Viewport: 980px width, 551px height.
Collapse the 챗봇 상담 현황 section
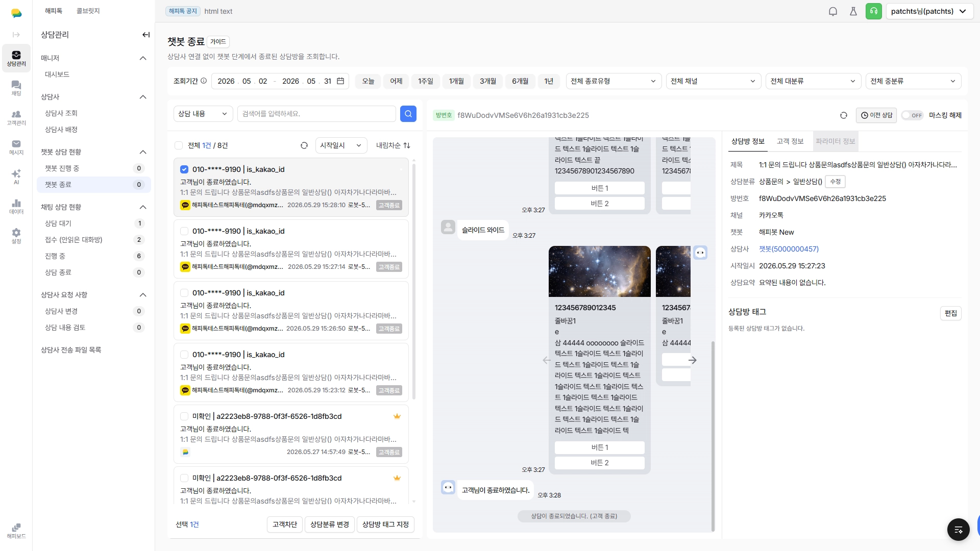(x=143, y=152)
